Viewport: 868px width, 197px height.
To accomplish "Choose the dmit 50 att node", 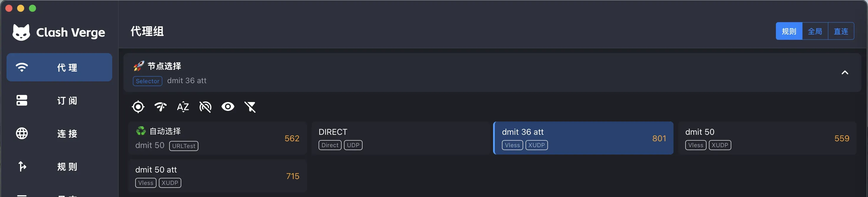I will tap(217, 176).
